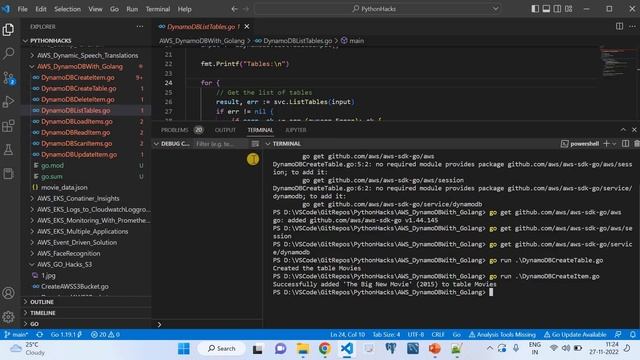Create new terminal with plus icon
640x360 pixels.
[607, 144]
